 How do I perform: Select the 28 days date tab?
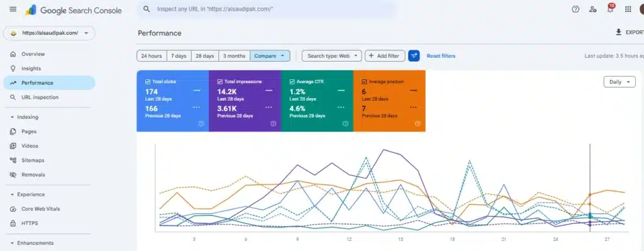pos(204,56)
